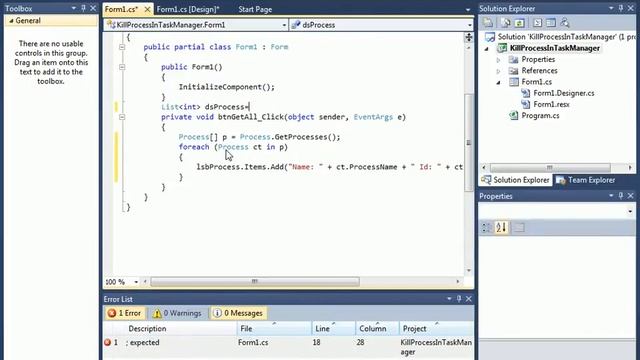Collapse the btnGetAll_Click method outlining region
Image resolution: width=640 pixels, height=360 pixels.
click(122, 117)
